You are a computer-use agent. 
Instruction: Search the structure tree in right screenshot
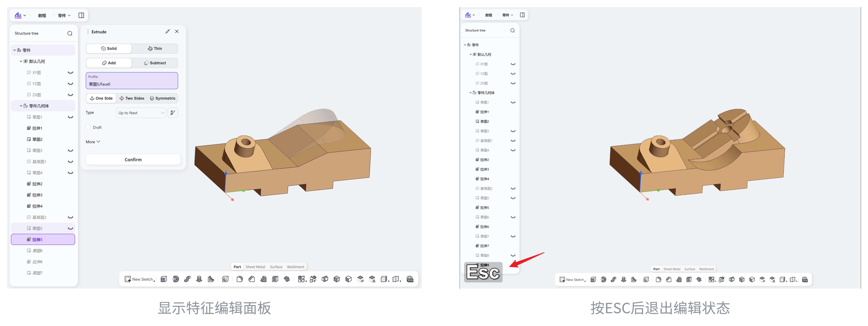(513, 31)
